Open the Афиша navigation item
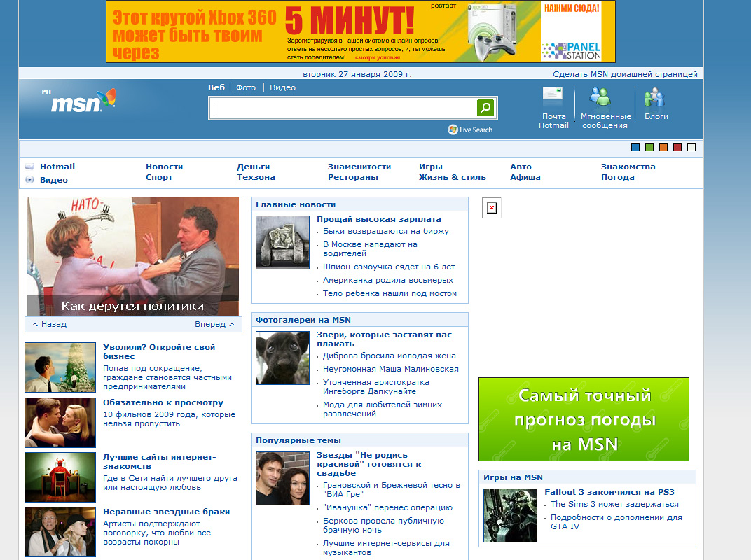The height and width of the screenshot is (560, 751). (525, 177)
